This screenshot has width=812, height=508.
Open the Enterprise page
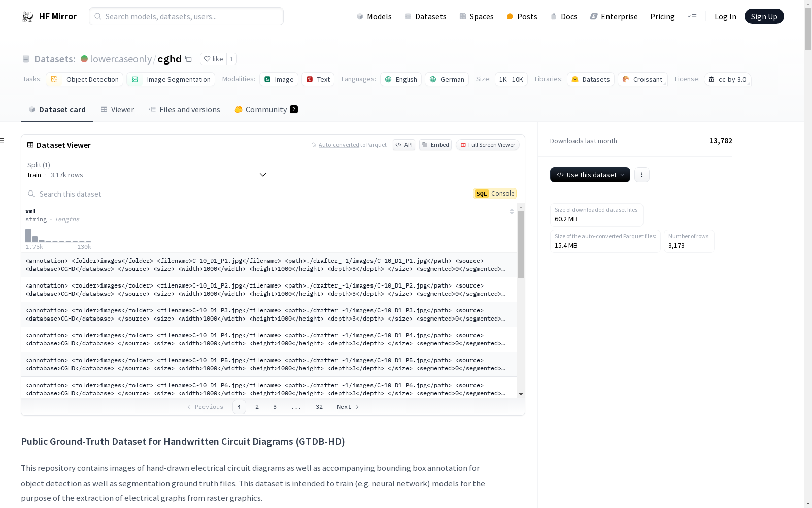coord(614,16)
